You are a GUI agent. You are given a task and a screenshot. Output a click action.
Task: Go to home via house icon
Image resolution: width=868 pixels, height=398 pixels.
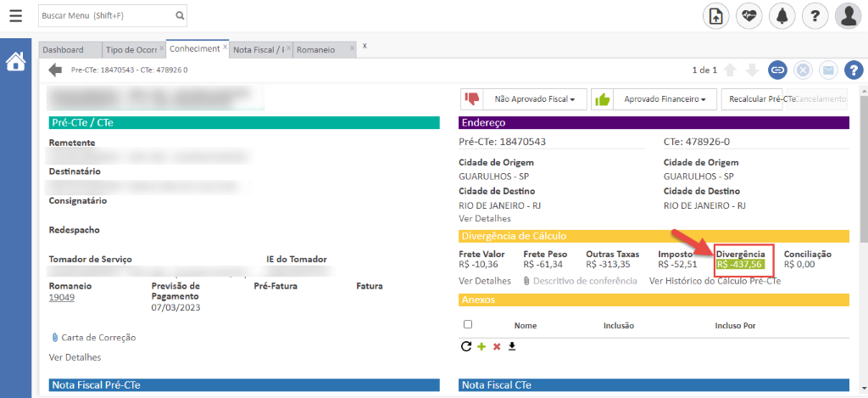15,62
